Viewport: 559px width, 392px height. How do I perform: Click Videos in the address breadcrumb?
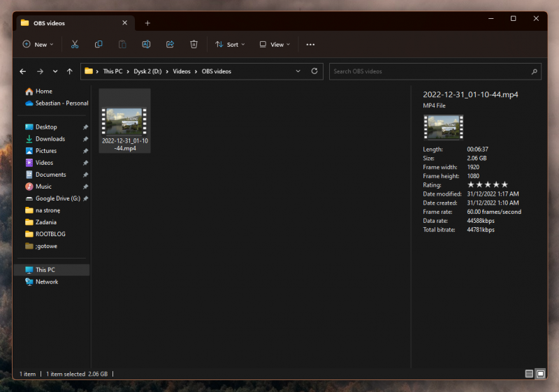click(x=181, y=71)
